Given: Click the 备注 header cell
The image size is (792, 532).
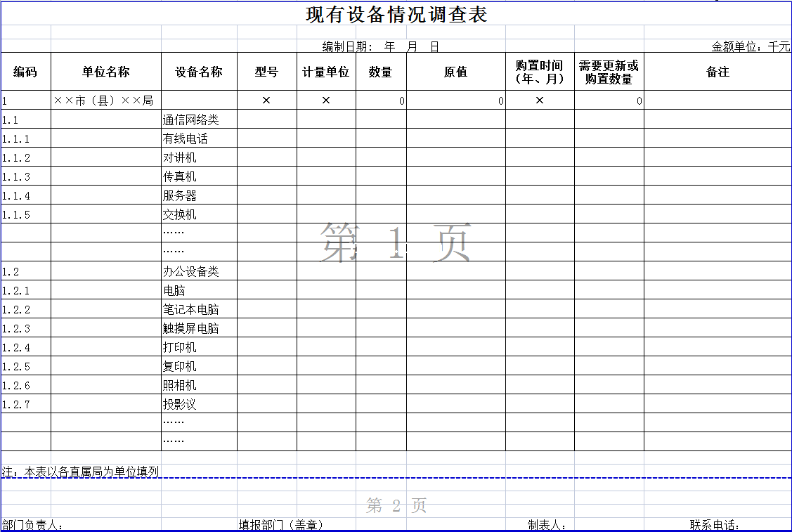Looking at the screenshot, I should (718, 72).
